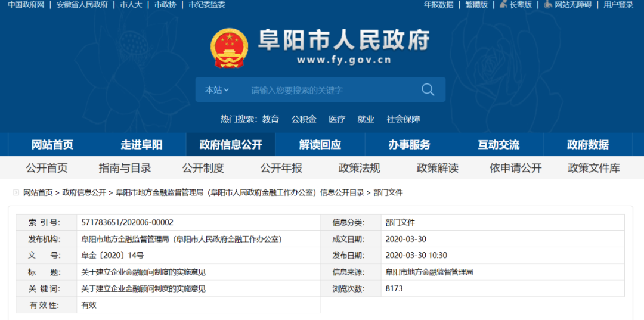Select 指南与目录 sub-menu item

[x=125, y=168]
